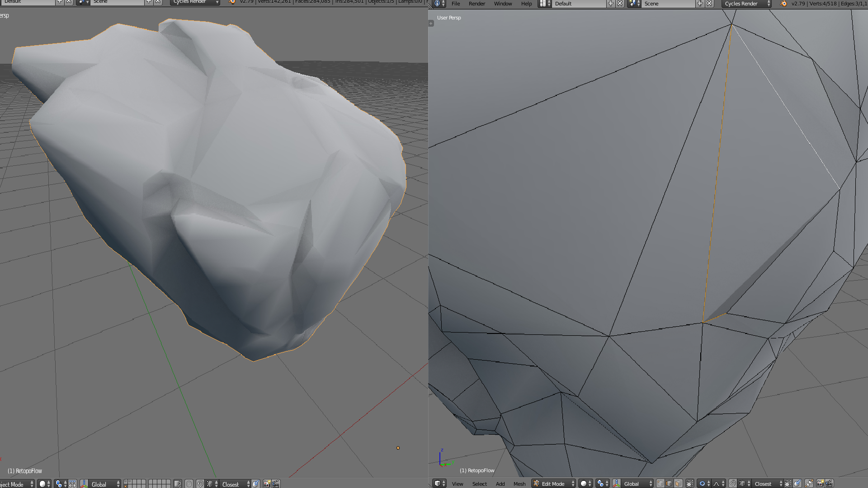Add a new screen layout with the plus button
Screen dimensions: 868x488
click(611, 4)
